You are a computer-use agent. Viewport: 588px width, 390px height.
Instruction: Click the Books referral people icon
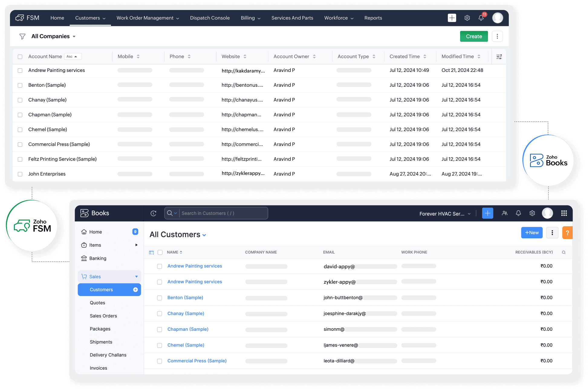click(505, 213)
